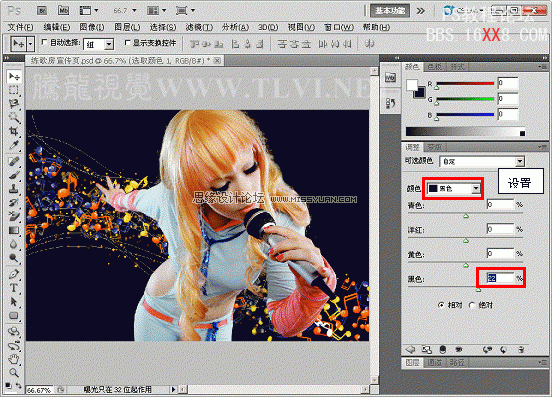Select the Hand tool

click(14, 359)
